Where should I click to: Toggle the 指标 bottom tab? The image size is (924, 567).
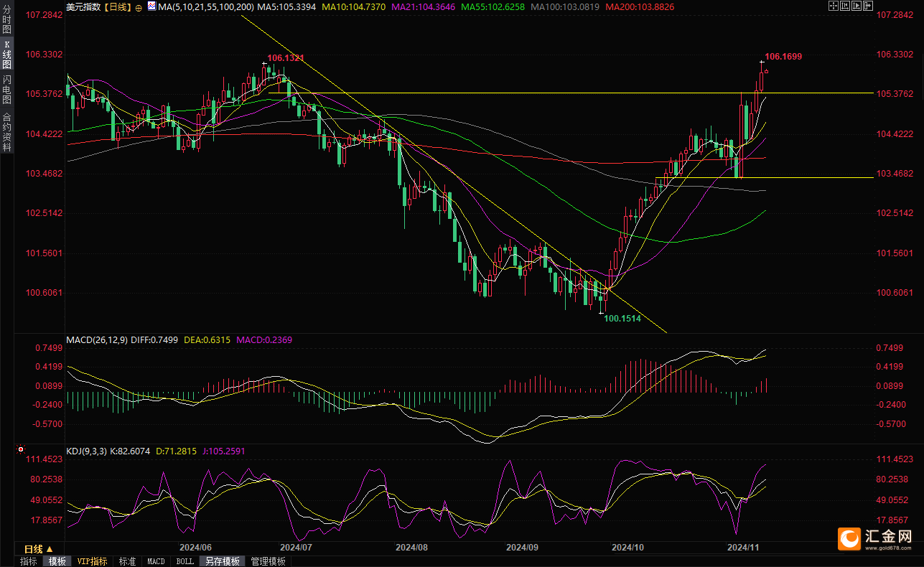pyautogui.click(x=29, y=561)
